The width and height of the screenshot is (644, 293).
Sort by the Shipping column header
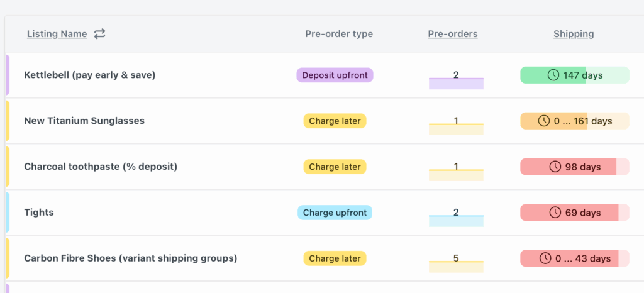(573, 34)
